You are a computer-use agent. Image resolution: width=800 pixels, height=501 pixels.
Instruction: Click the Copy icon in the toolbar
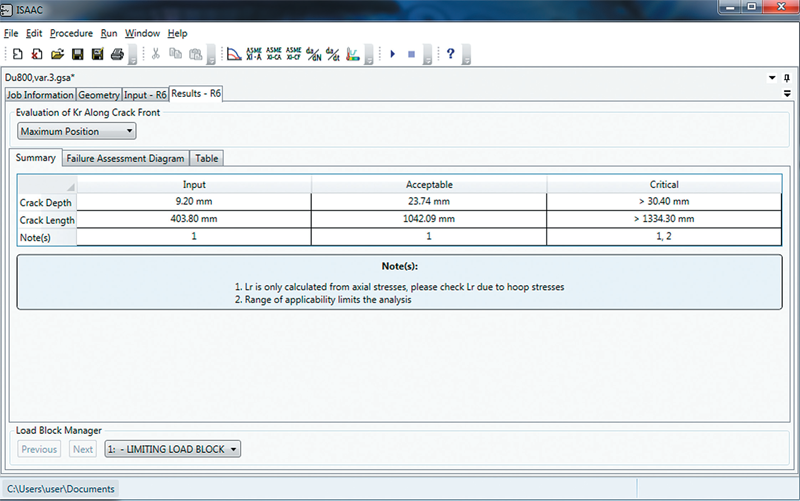click(x=176, y=54)
